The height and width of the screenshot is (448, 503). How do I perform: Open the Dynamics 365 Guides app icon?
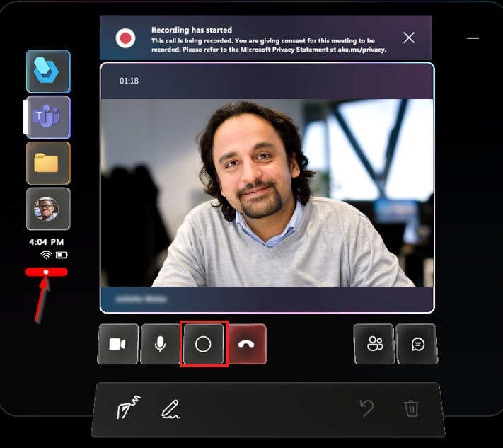coord(48,71)
